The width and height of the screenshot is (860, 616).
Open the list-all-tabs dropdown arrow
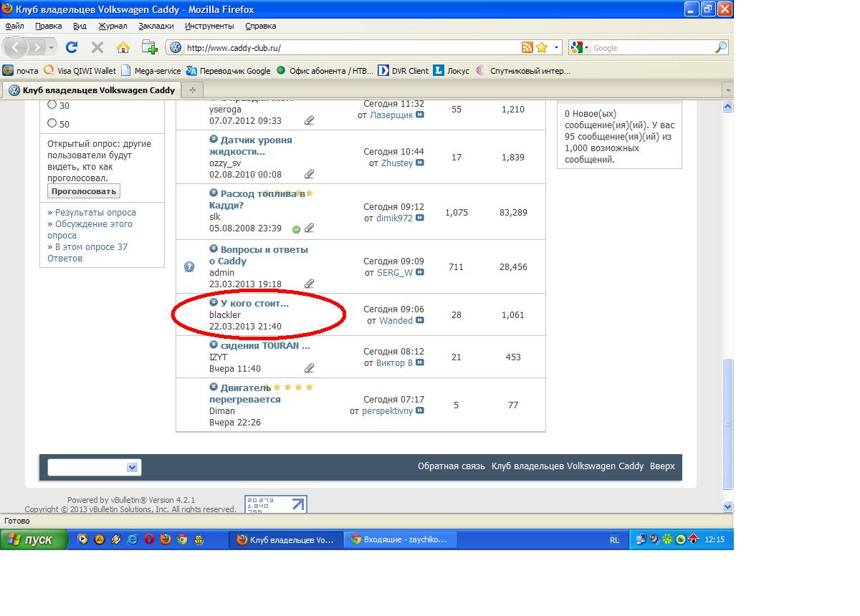click(727, 90)
